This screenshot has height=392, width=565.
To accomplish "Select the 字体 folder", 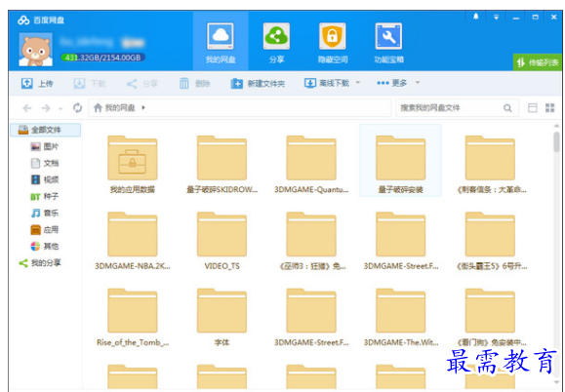I will coord(222,317).
